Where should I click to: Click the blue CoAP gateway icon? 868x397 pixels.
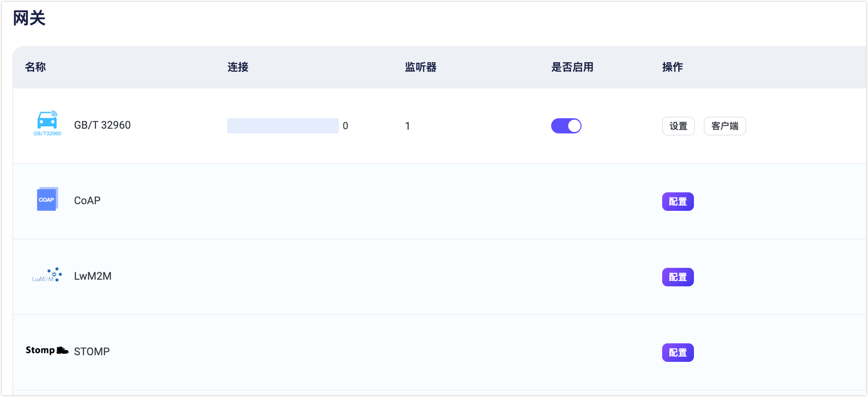47,199
